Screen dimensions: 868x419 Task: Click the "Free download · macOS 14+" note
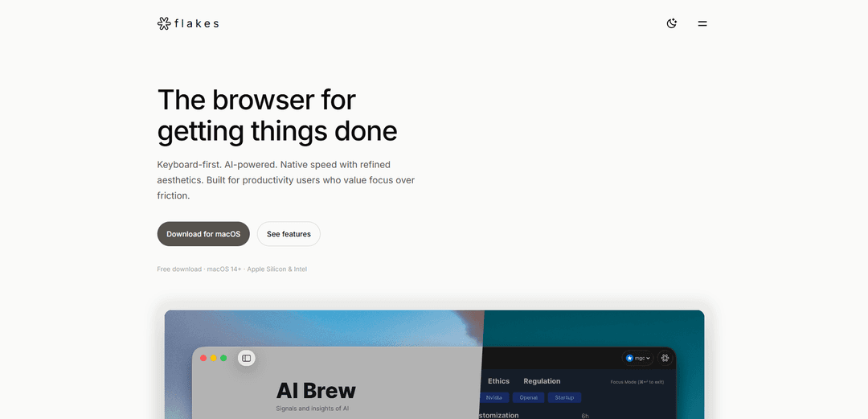pos(232,269)
